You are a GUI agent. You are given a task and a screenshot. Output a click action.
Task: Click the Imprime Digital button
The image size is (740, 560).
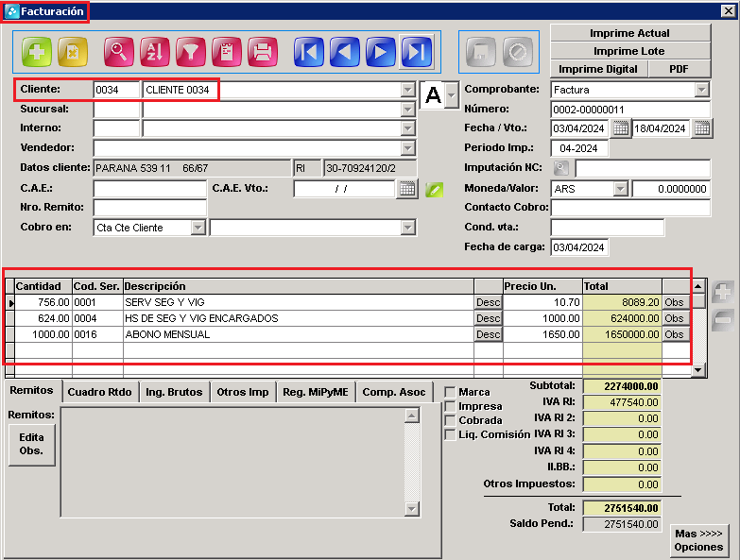tap(598, 69)
